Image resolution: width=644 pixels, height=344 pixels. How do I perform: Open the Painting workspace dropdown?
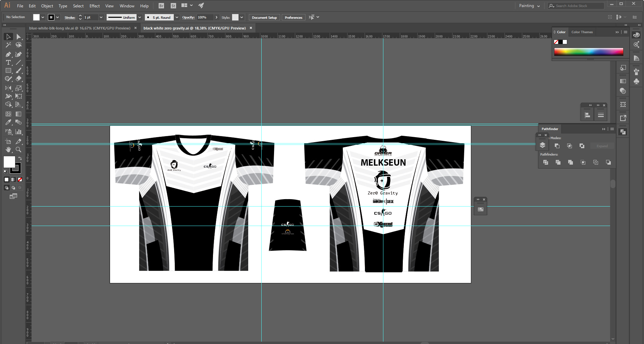(529, 6)
